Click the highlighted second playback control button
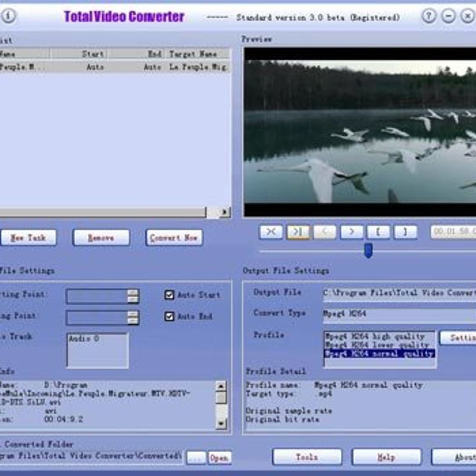476x476 pixels. (298, 232)
